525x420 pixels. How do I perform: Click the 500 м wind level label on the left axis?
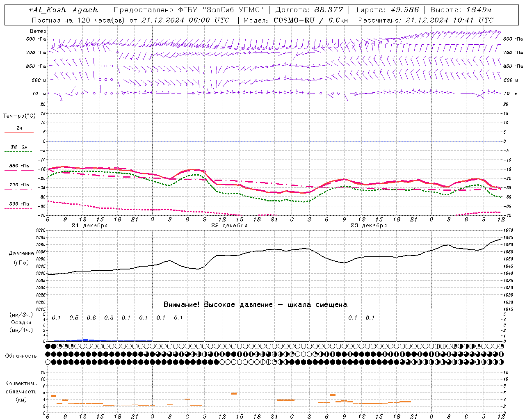pyautogui.click(x=39, y=80)
